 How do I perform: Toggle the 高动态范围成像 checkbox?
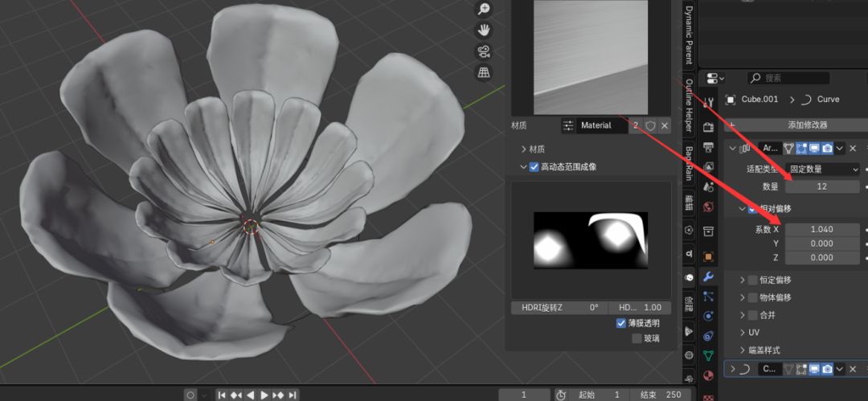click(534, 167)
